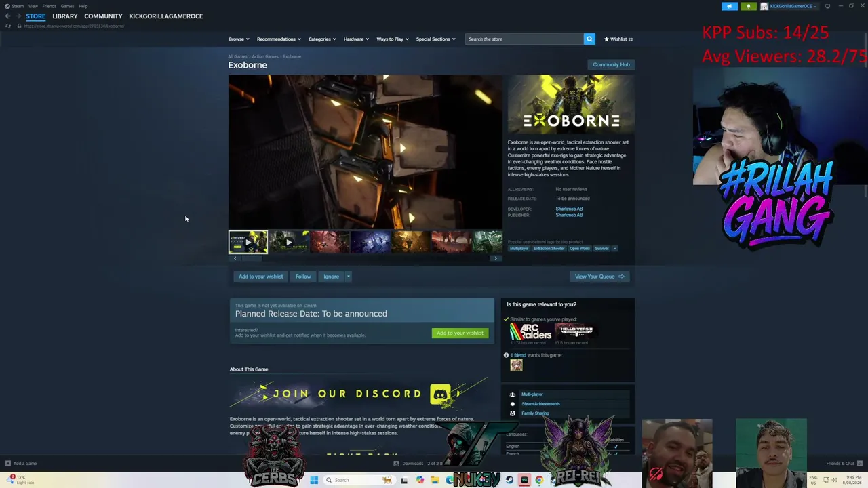The image size is (868, 488).
Task: Open the Windows Start menu
Action: tap(314, 480)
